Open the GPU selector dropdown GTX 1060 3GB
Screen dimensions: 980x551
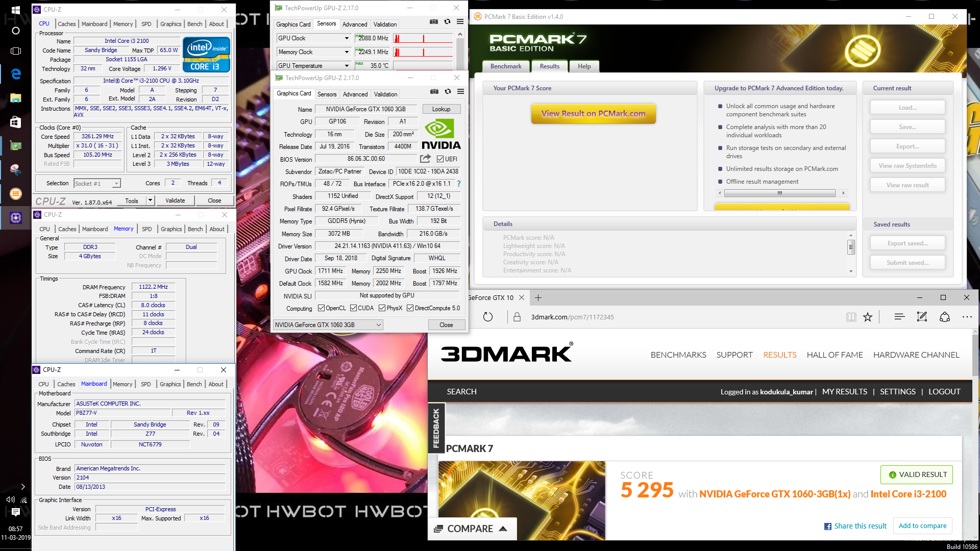(x=328, y=325)
